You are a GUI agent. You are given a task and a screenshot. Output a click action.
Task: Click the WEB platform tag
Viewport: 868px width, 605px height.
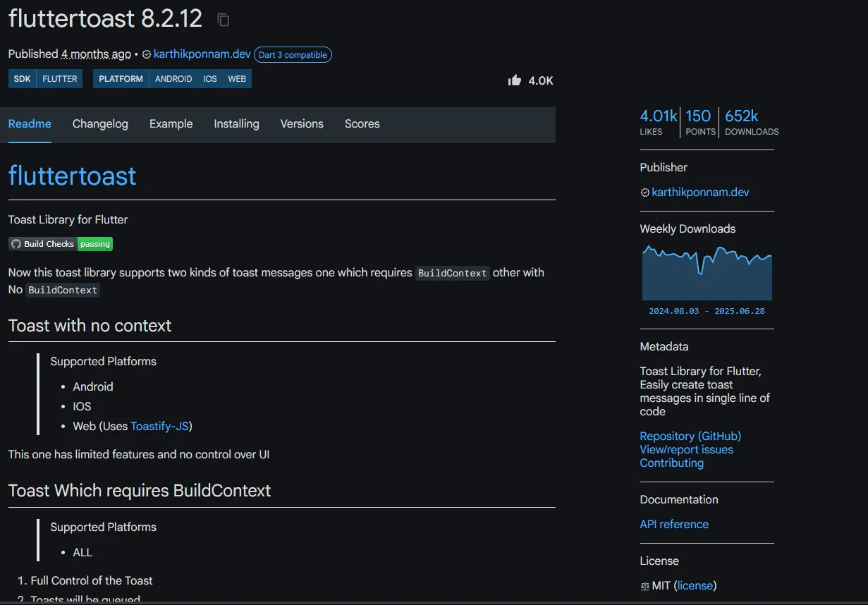[237, 79]
